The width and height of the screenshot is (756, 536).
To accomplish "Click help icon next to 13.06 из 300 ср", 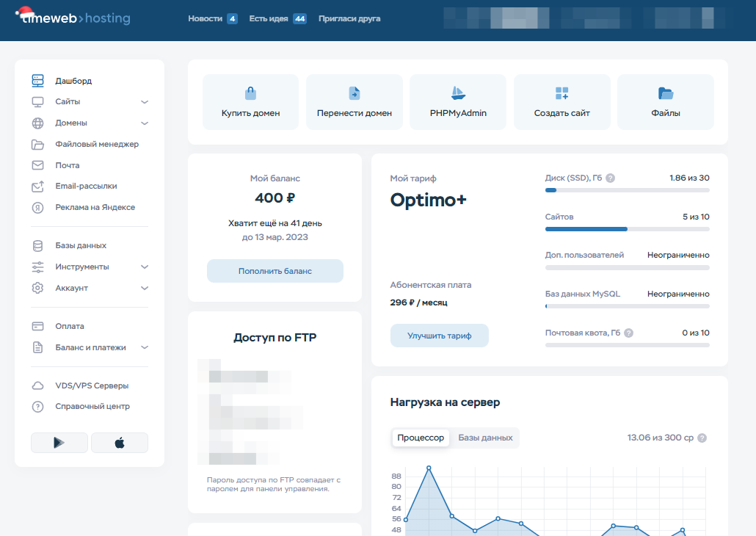I will point(702,438).
